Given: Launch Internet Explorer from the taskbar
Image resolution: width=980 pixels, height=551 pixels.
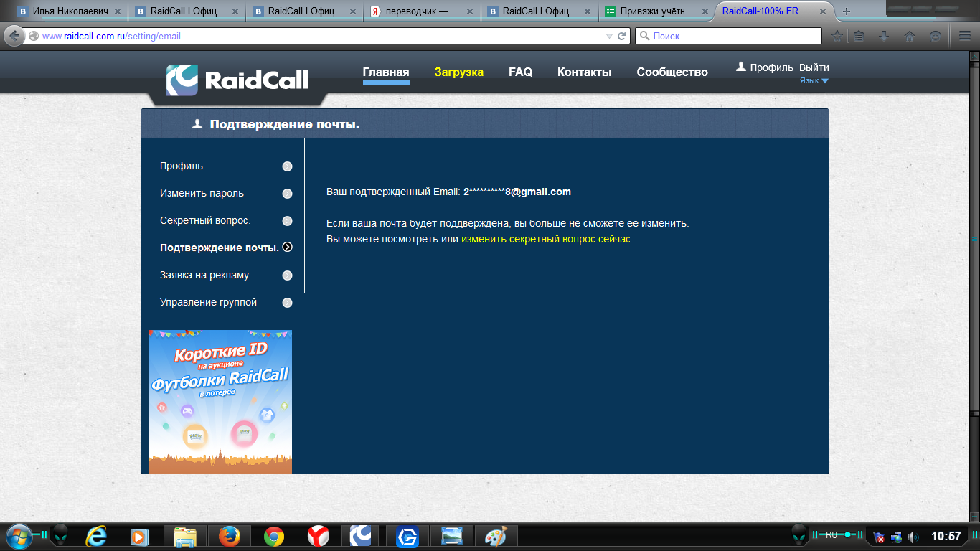Looking at the screenshot, I should (95, 537).
